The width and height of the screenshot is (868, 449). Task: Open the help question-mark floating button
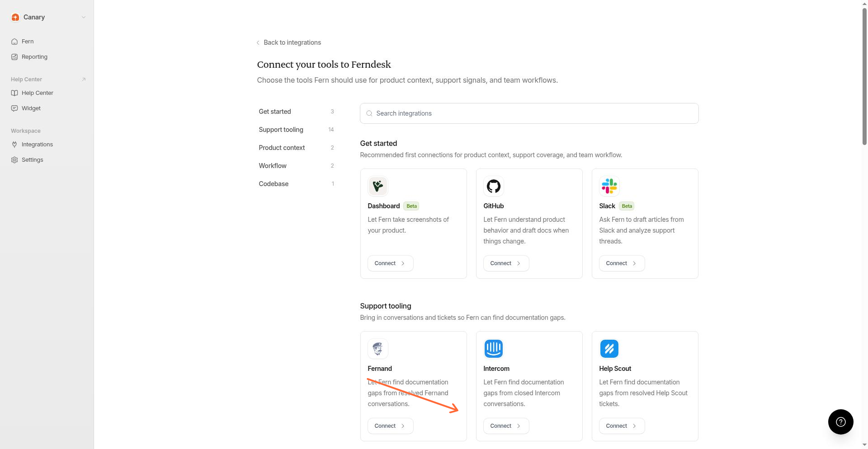coord(840,422)
